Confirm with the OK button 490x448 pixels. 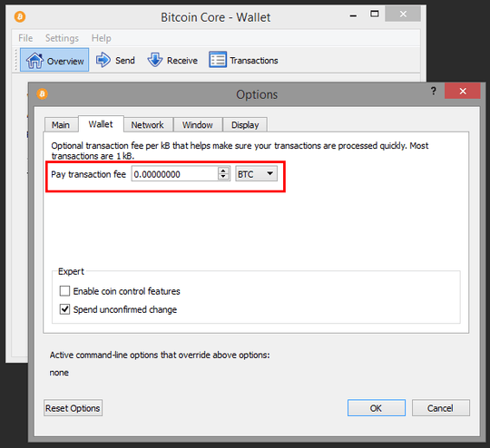[377, 408]
